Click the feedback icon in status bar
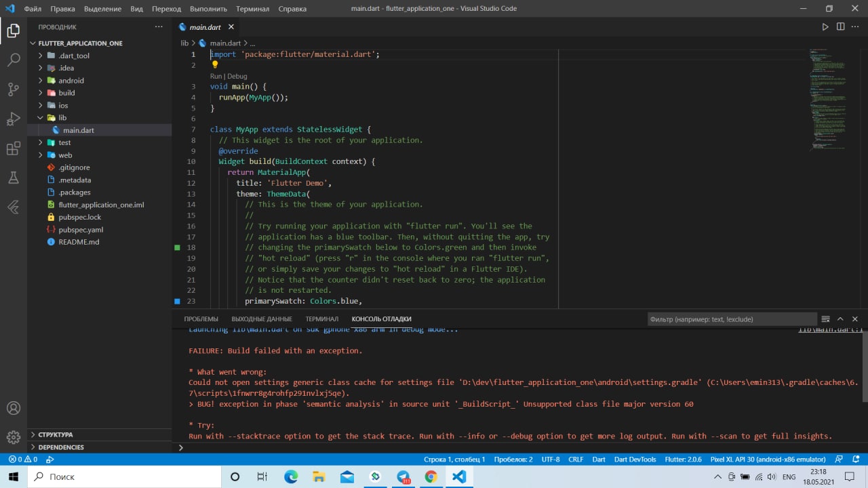This screenshot has height=488, width=868. pos(840,460)
